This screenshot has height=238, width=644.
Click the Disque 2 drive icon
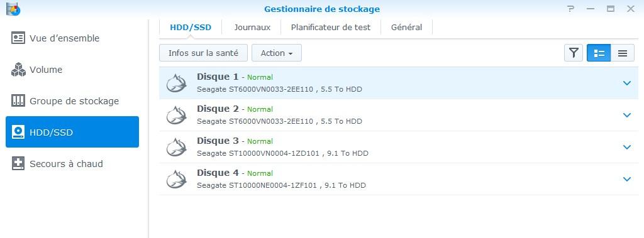click(x=177, y=116)
